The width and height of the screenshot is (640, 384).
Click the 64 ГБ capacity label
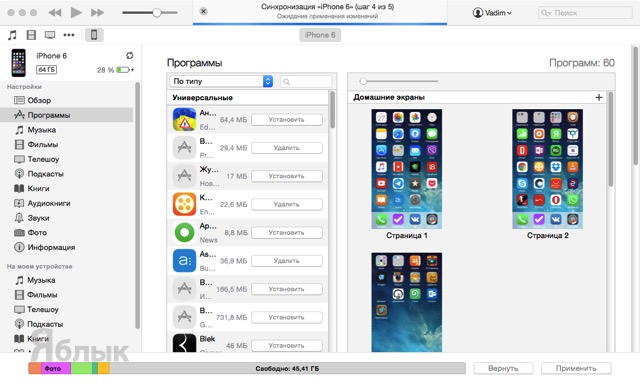[x=47, y=70]
